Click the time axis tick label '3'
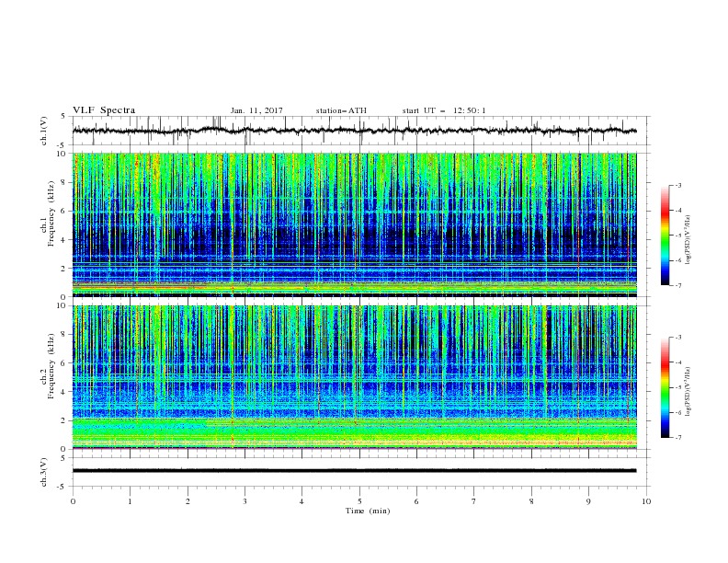Screen dimensions: 728x563 click(245, 501)
